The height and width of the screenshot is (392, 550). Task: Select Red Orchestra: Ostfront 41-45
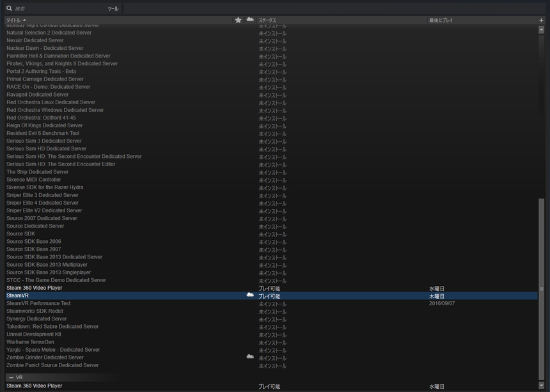(x=41, y=118)
